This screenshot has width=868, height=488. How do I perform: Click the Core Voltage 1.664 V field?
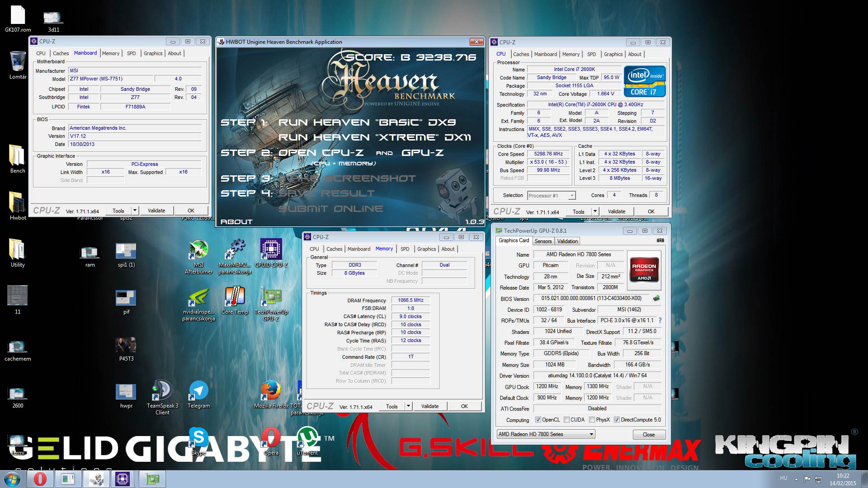pos(605,94)
